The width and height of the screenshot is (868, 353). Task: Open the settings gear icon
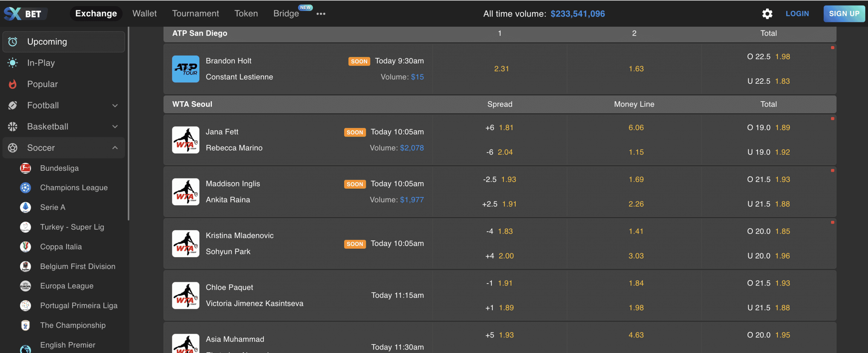pyautogui.click(x=767, y=14)
